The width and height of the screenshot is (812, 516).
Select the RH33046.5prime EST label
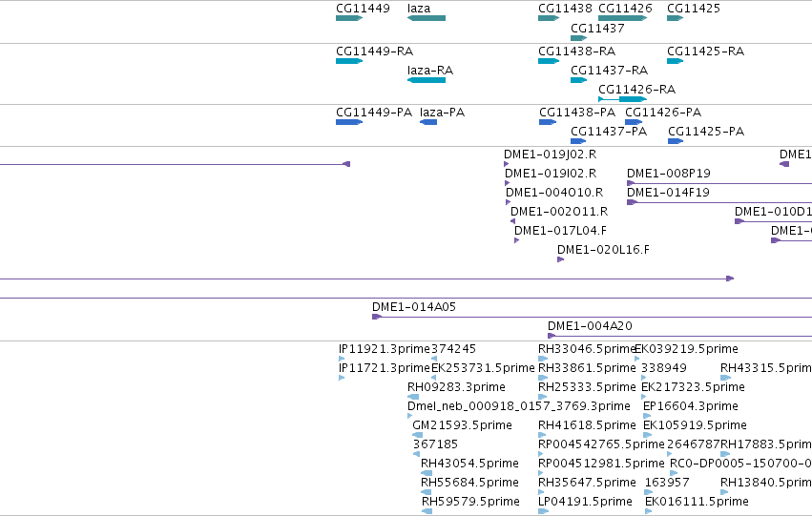pos(587,349)
